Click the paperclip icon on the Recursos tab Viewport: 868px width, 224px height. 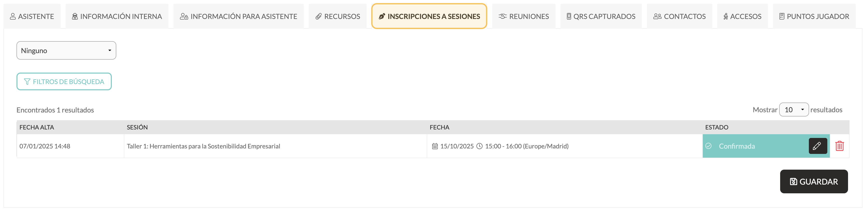[x=318, y=16]
